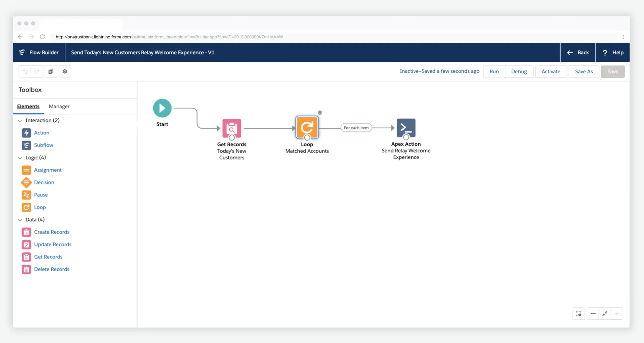Click connector circle under Get Records node

coord(232,138)
